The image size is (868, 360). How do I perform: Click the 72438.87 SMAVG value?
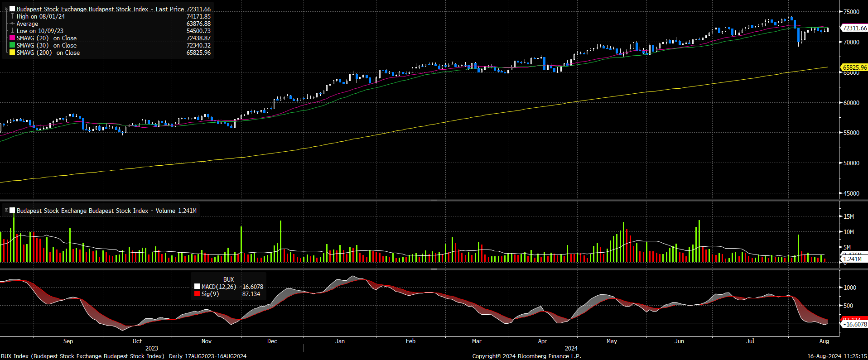point(198,38)
